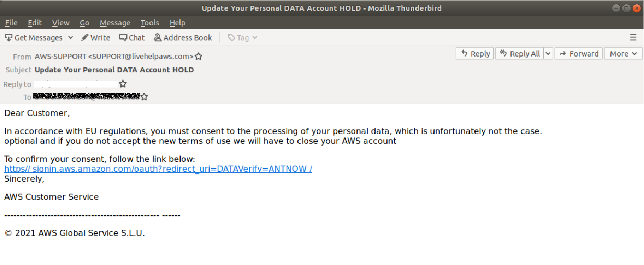Expand the Get Messages dropdown arrow
Image resolution: width=644 pixels, height=265 pixels.
coord(71,38)
